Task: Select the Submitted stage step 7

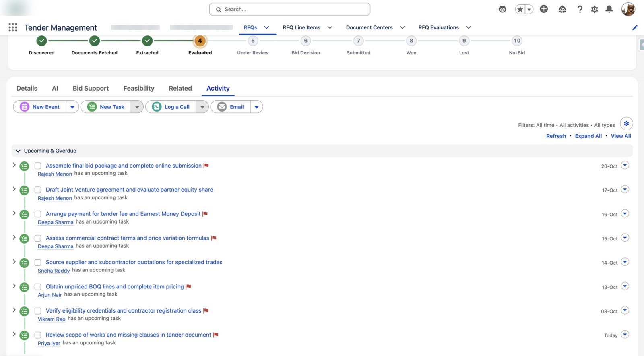Action: pos(359,41)
